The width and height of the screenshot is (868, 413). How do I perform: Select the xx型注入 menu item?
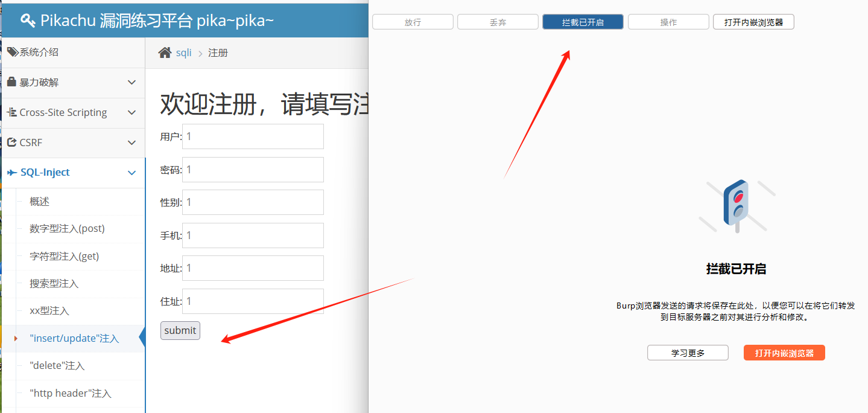(49, 311)
